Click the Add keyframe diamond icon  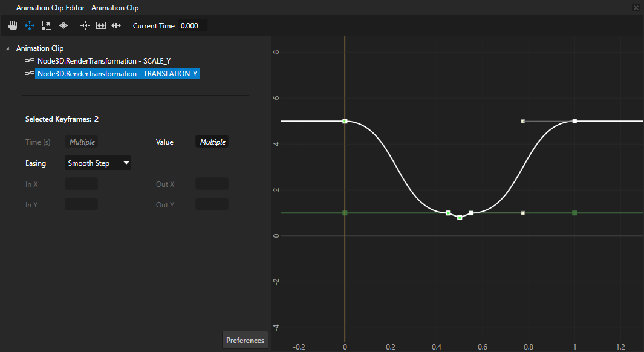coord(63,25)
